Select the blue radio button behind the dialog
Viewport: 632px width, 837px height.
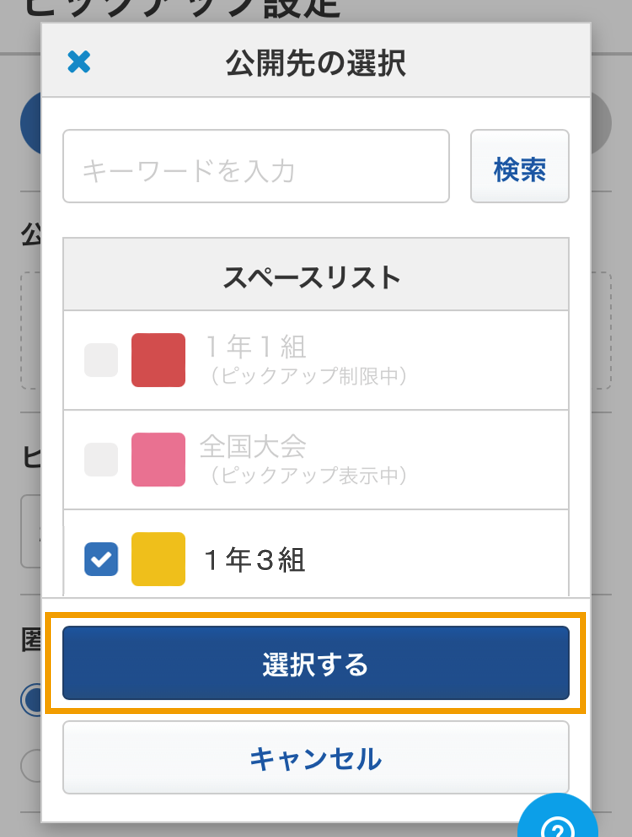31,700
